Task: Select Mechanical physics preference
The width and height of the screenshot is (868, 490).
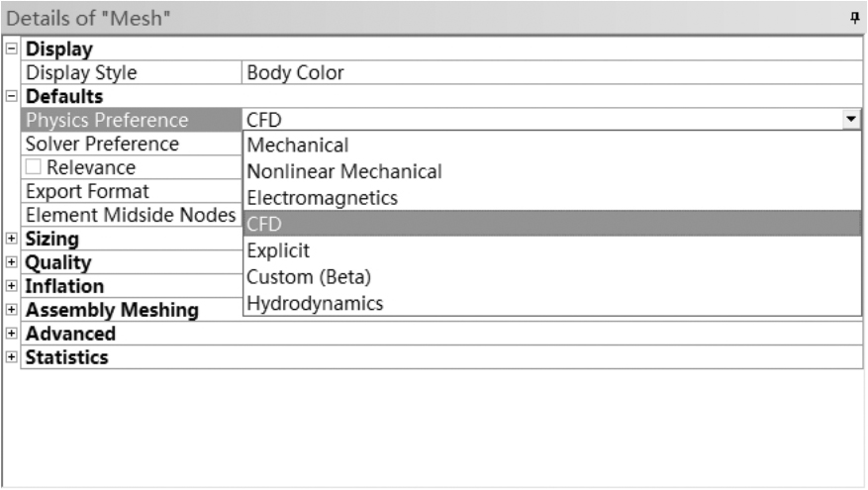Action: tap(298, 146)
